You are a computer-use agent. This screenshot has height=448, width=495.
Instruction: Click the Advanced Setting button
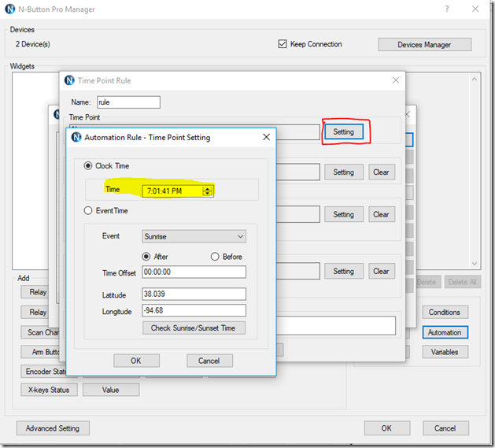tap(53, 428)
